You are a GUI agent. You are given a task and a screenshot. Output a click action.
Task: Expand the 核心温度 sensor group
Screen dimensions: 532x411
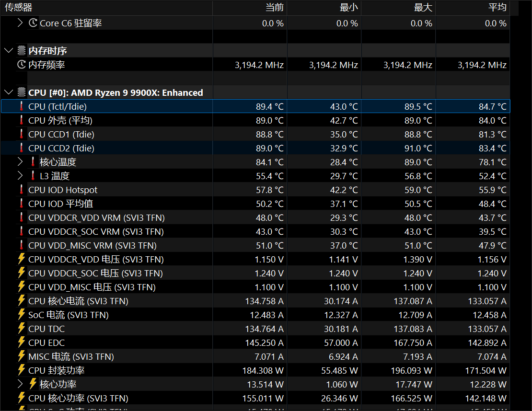(20, 162)
